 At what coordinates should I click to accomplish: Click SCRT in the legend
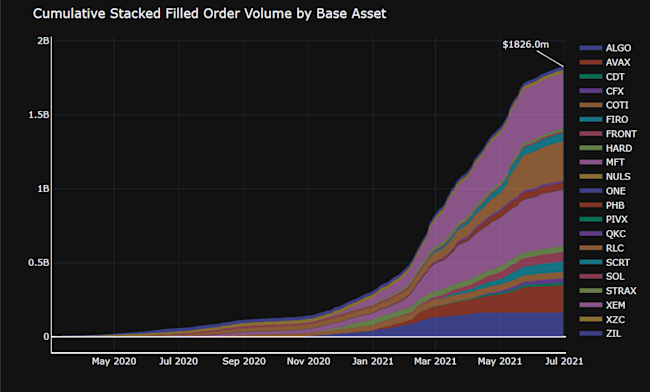(605, 263)
